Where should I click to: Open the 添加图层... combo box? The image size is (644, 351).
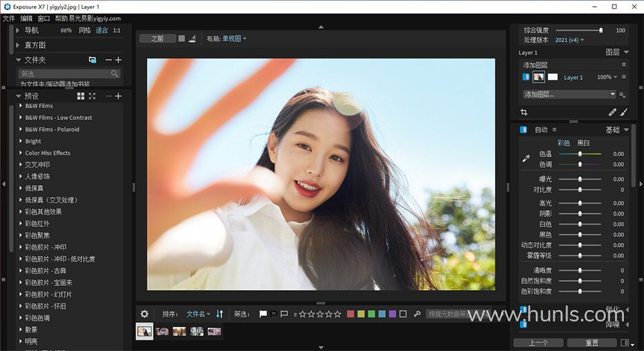click(x=569, y=94)
